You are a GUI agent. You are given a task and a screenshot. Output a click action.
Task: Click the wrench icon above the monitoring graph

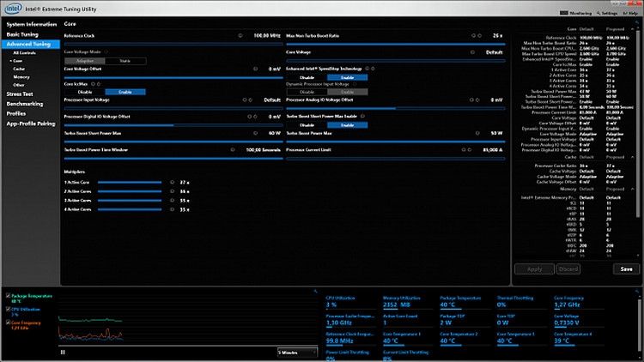click(x=315, y=291)
